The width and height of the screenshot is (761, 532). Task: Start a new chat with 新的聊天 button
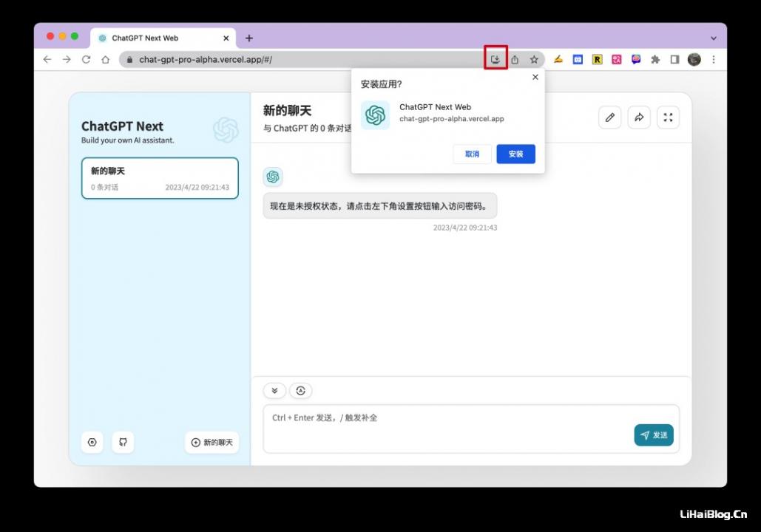pos(212,442)
